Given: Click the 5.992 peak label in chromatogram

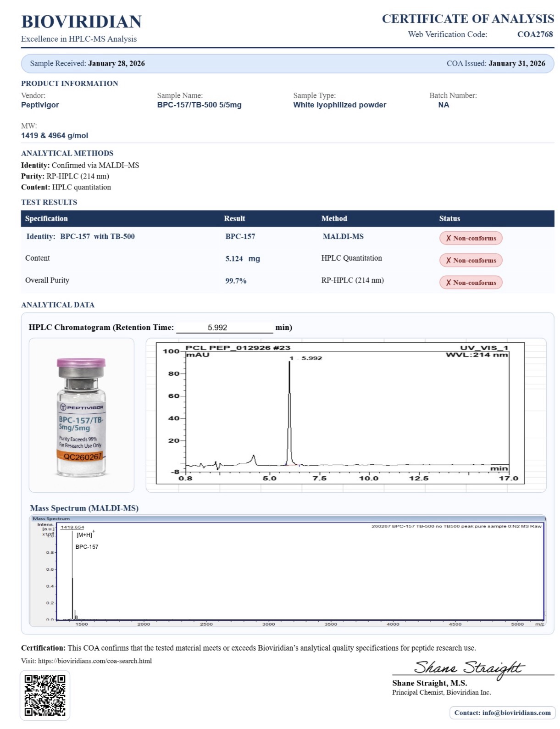Looking at the screenshot, I should (306, 358).
